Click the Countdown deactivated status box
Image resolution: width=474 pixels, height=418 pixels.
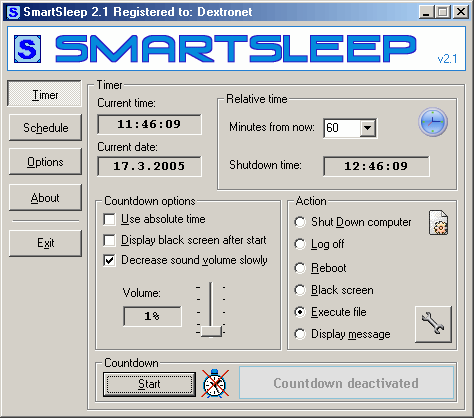click(x=346, y=383)
